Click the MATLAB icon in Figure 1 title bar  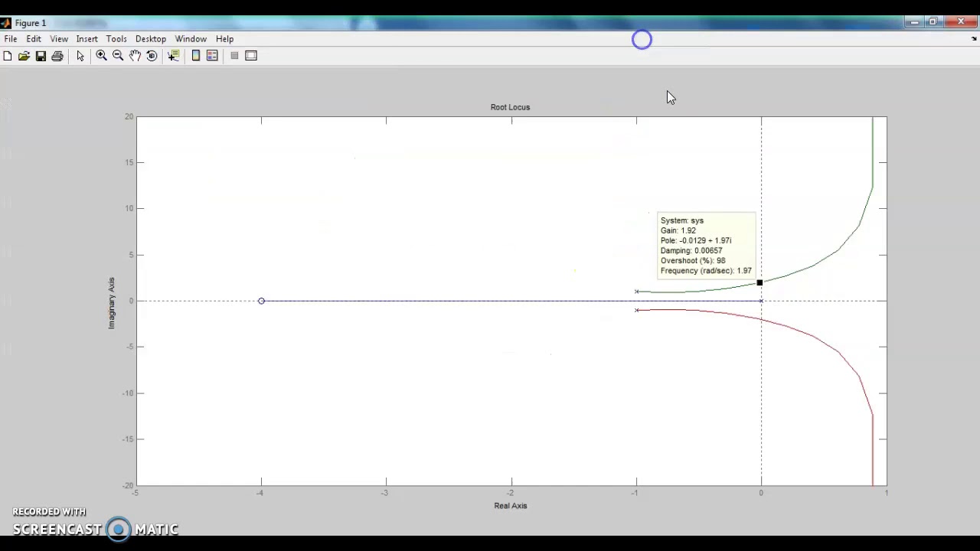click(6, 23)
